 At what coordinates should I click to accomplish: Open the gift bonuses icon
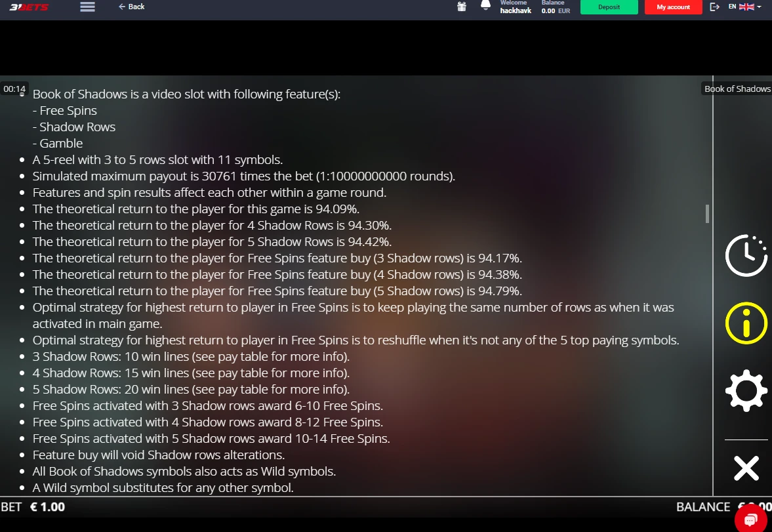coord(462,7)
